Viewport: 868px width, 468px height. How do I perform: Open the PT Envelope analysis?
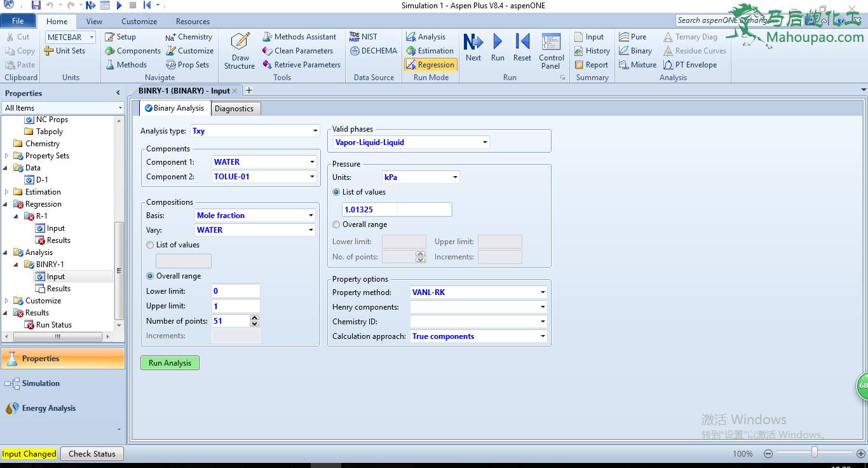(690, 65)
